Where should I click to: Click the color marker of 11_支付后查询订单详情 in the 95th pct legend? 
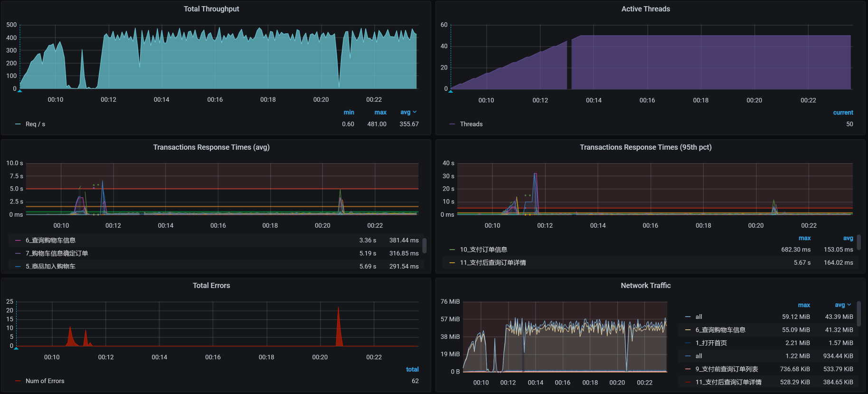452,262
